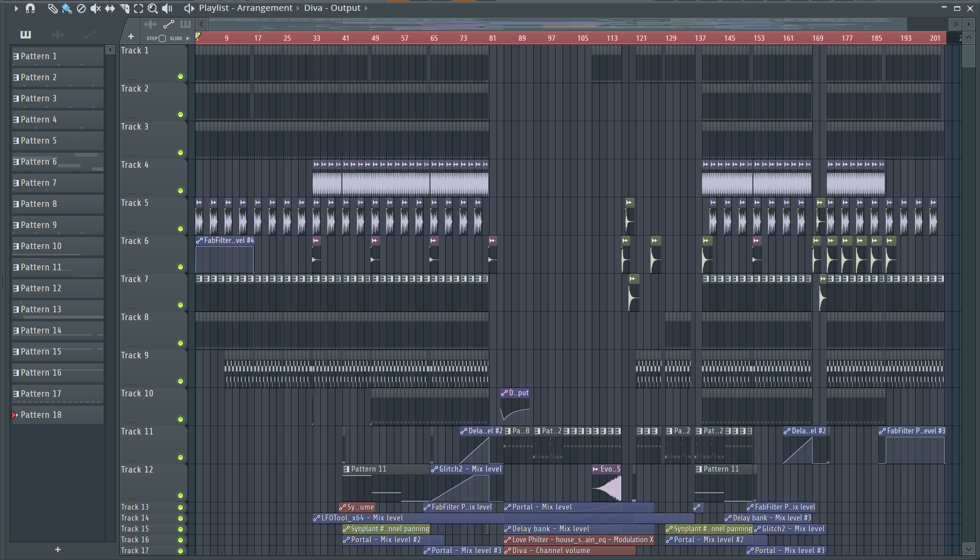Select the Slip tool
This screenshot has height=560, width=980.
[110, 8]
